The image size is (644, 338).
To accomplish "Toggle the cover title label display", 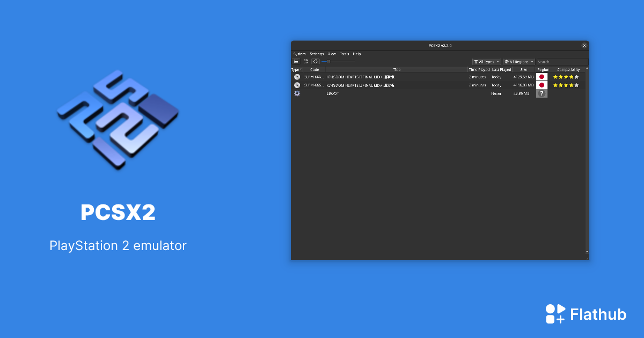I will tap(315, 61).
